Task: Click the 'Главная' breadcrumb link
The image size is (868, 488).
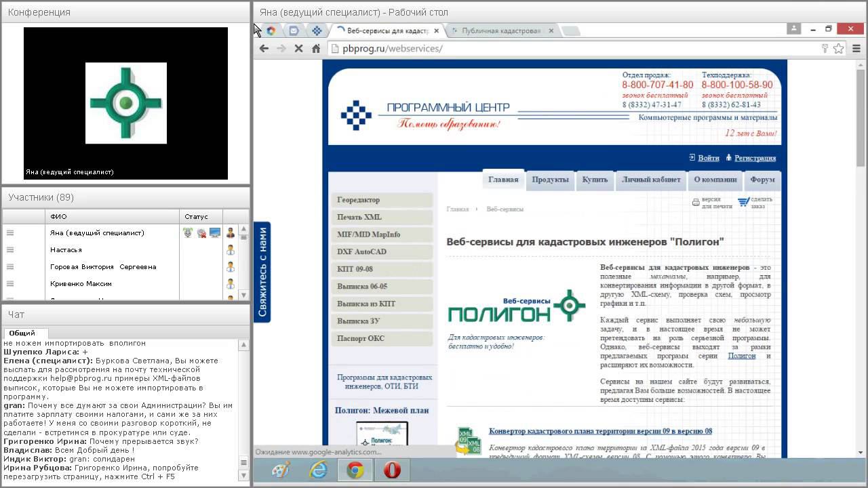Action: pyautogui.click(x=457, y=209)
